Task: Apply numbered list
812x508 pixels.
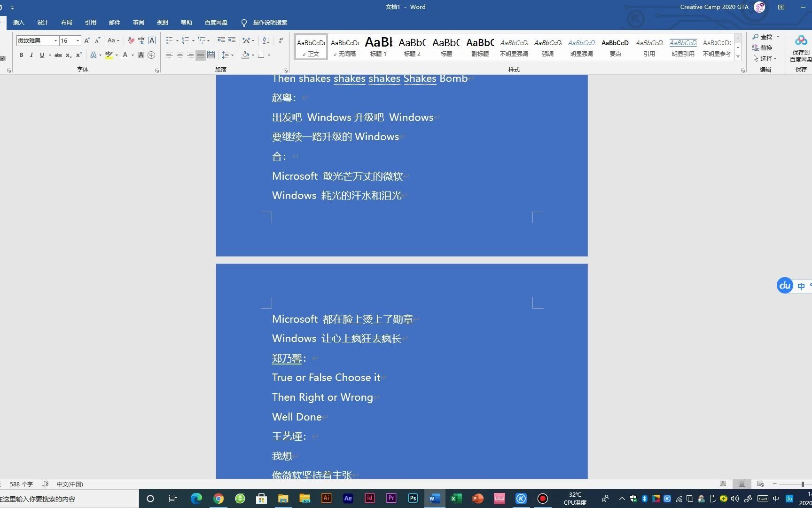Action: click(186, 40)
